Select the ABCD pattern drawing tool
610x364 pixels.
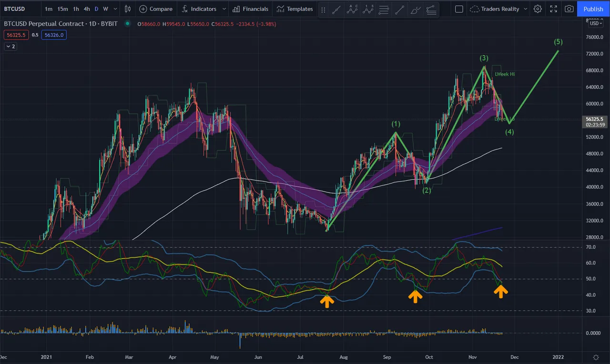click(x=352, y=9)
